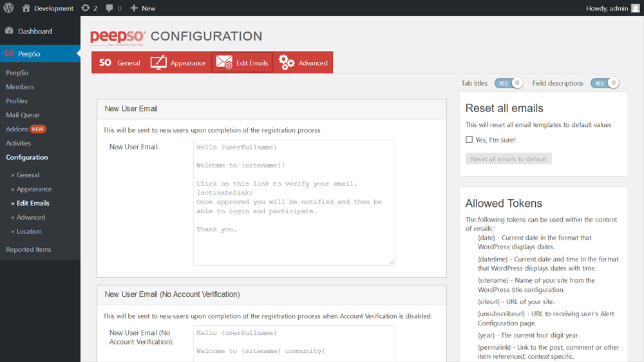Click the New User Email (No Account Verification) header
This screenshot has width=644, height=362.
pyautogui.click(x=272, y=294)
